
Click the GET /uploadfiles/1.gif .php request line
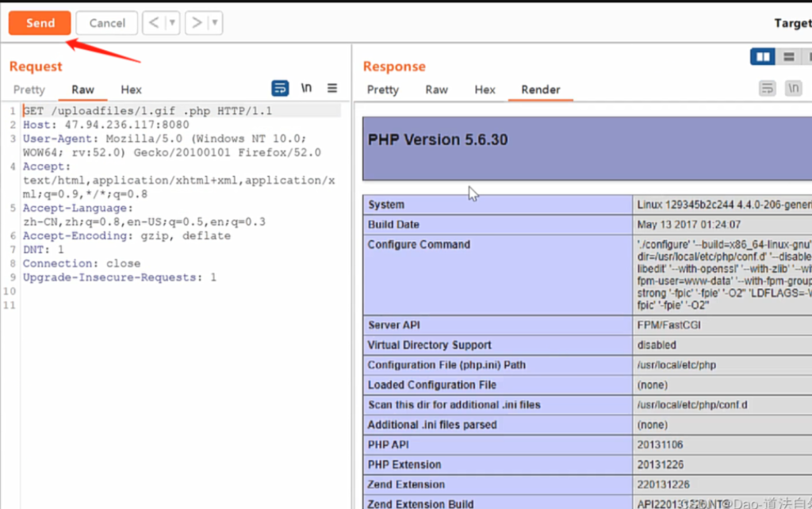click(x=147, y=111)
